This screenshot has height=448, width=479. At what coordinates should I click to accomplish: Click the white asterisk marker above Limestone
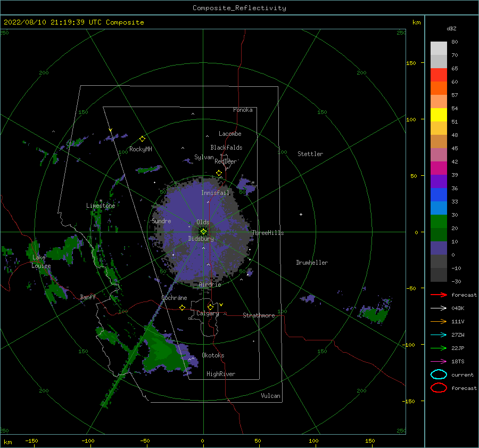[101, 201]
